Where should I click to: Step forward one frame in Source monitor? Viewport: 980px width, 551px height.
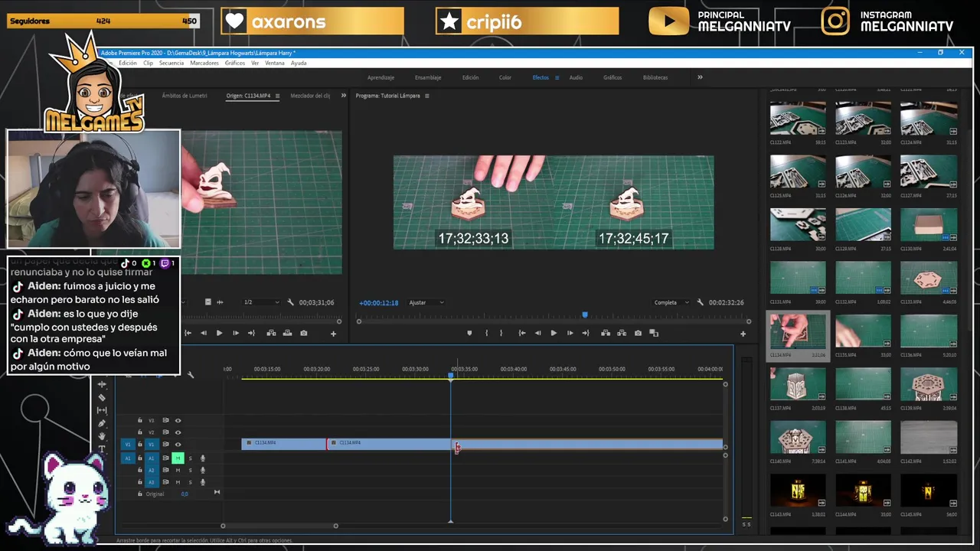(235, 333)
